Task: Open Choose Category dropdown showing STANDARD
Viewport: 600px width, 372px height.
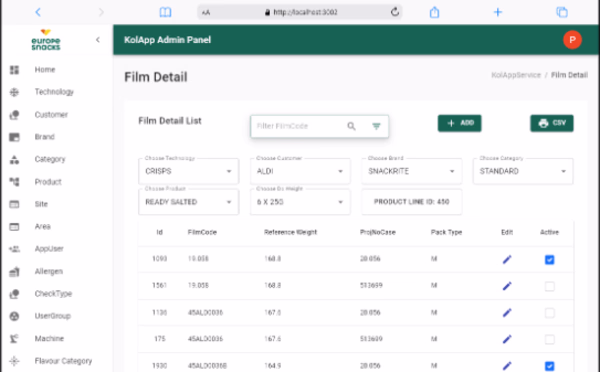Action: point(523,171)
